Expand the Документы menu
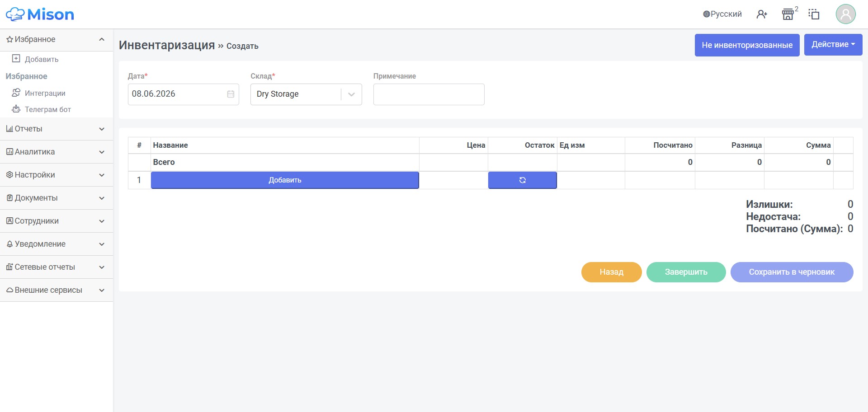This screenshot has height=412, width=868. 57,198
